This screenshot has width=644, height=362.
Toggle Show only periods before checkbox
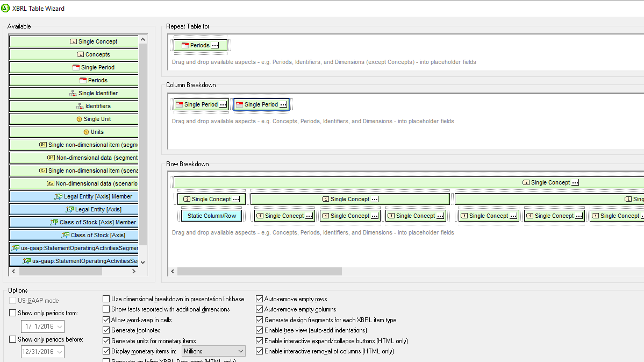(13, 339)
